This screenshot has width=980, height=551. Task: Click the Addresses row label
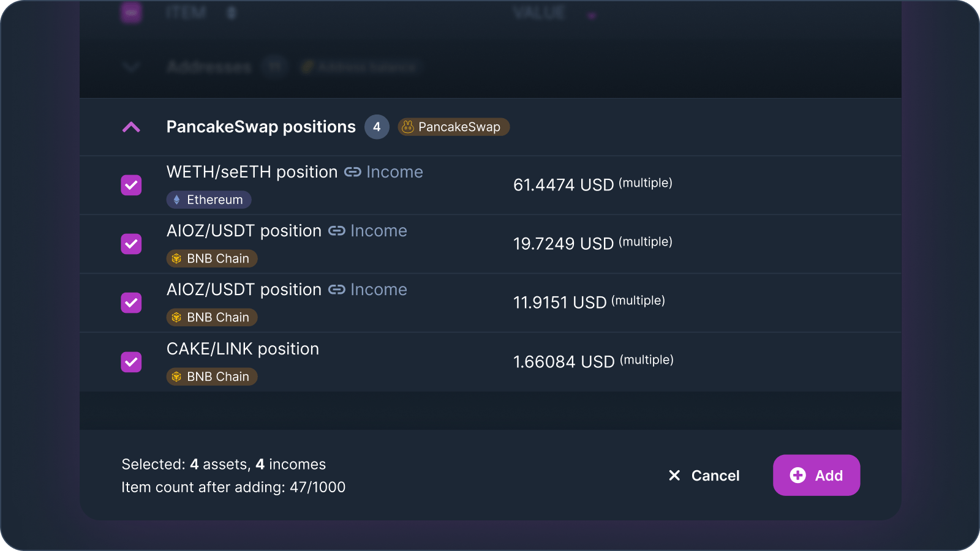pos(208,67)
